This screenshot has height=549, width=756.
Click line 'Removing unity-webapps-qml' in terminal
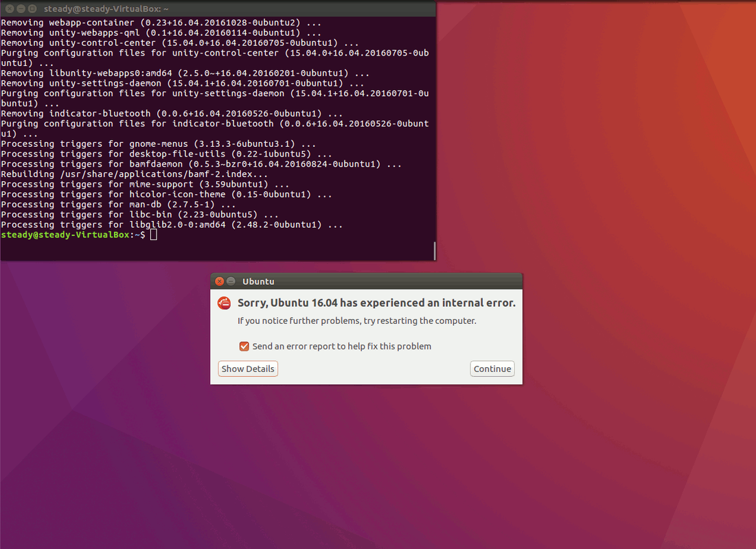tap(161, 33)
